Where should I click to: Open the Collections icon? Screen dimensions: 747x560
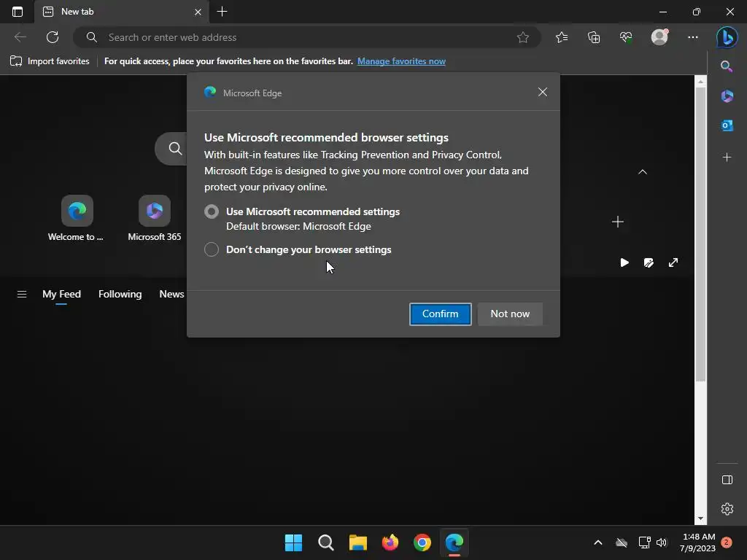(x=594, y=37)
